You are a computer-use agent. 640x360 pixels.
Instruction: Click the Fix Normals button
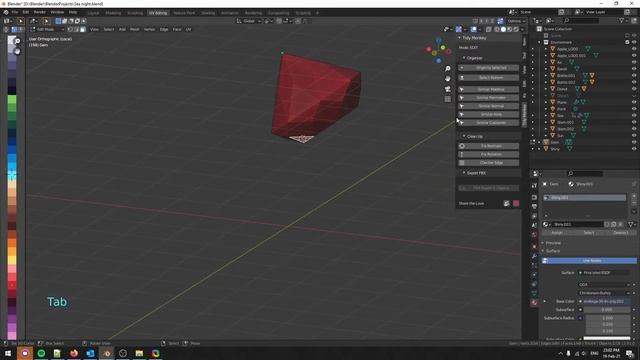(x=489, y=146)
